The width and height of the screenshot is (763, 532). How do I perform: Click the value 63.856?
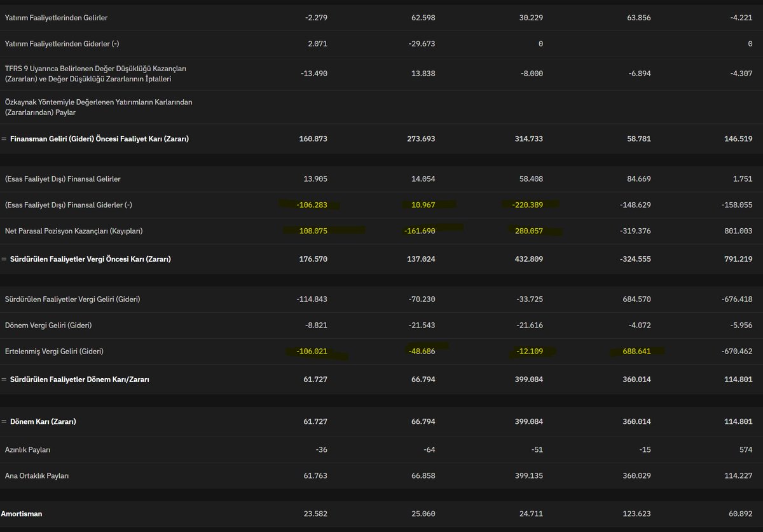tap(638, 18)
